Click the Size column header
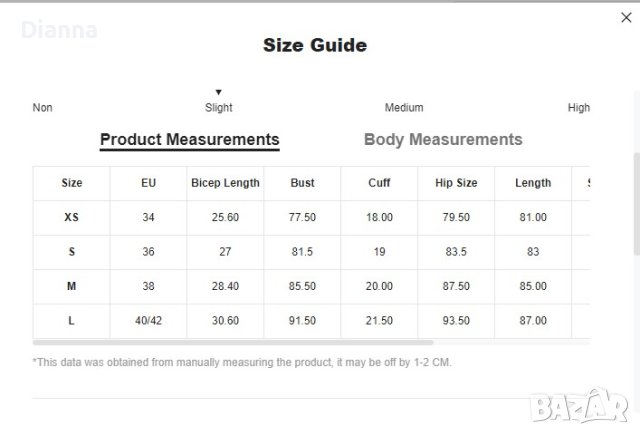This screenshot has height=435, width=640. 72,183
